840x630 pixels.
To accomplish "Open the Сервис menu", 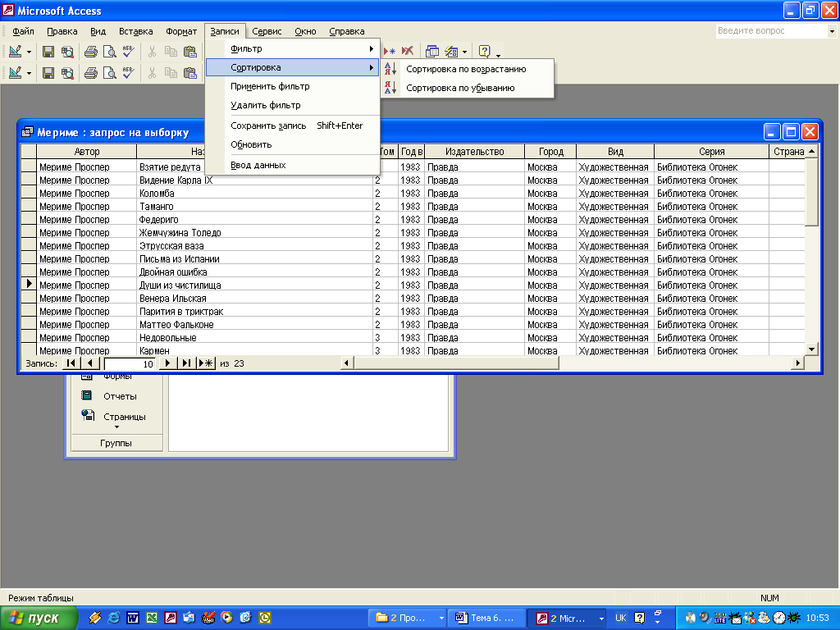I will click(267, 31).
